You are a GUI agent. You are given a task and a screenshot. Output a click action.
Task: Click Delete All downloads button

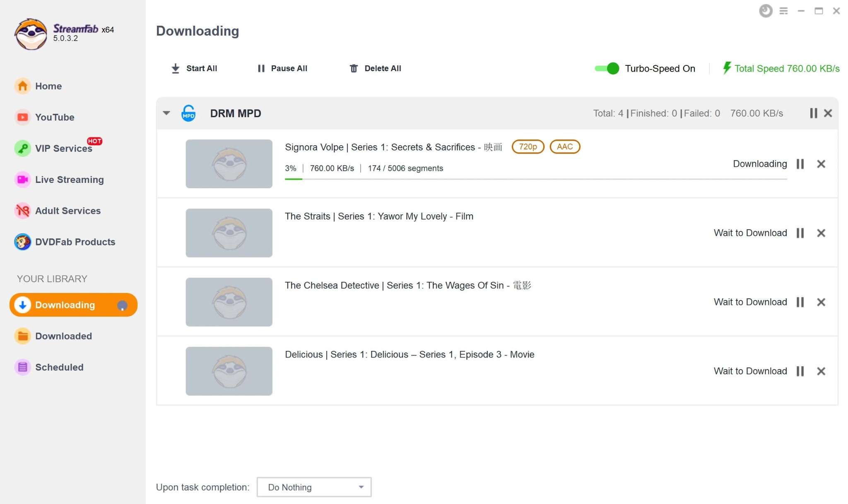374,68
